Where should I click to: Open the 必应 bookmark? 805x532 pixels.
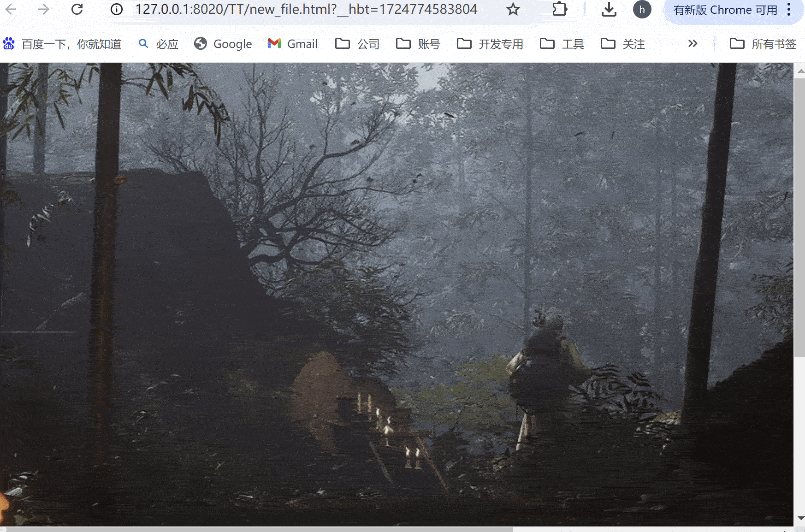coord(159,44)
